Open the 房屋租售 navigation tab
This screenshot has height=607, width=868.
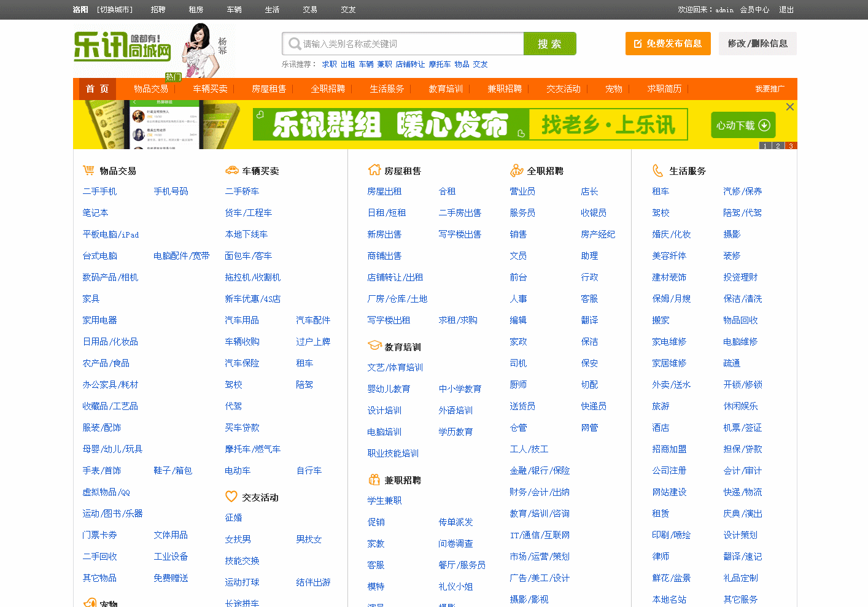(269, 89)
